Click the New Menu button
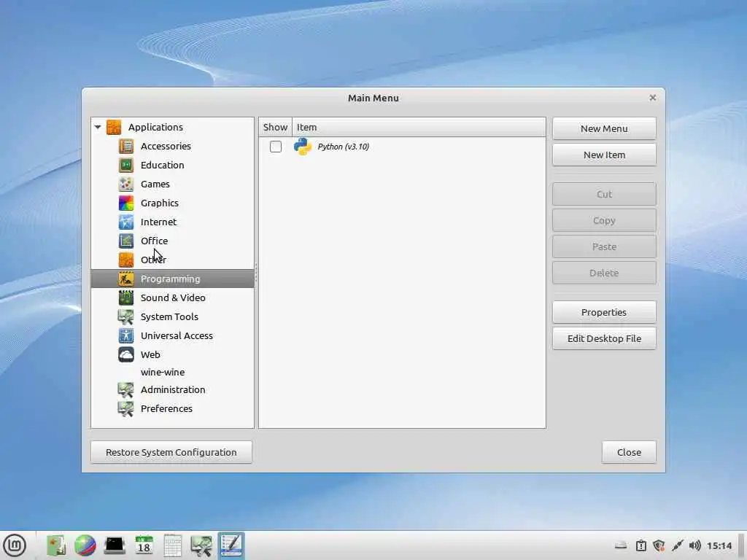Image resolution: width=747 pixels, height=560 pixels. coord(604,128)
